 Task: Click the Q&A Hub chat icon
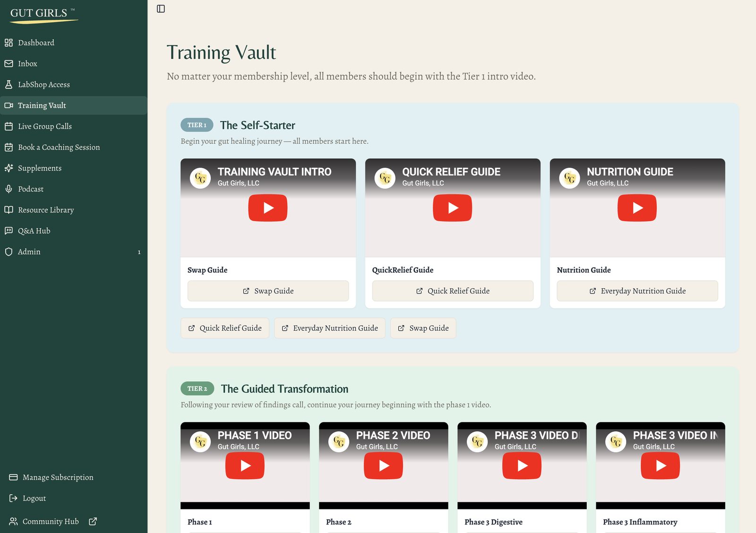(x=9, y=231)
